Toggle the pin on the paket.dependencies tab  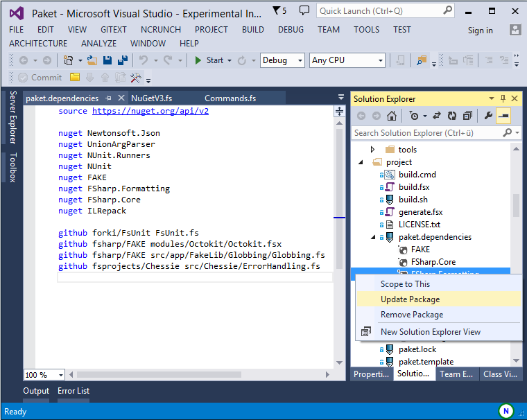point(108,98)
